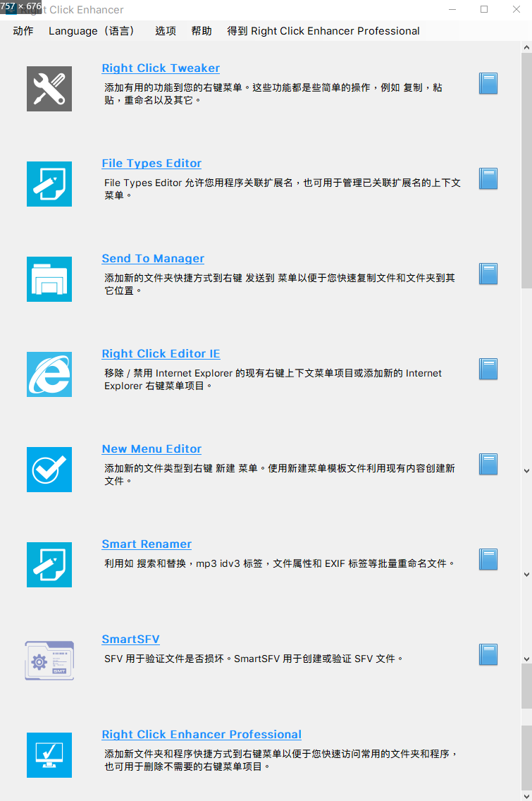This screenshot has width=532, height=801.
Task: Open the 选项 menu
Action: [x=166, y=30]
